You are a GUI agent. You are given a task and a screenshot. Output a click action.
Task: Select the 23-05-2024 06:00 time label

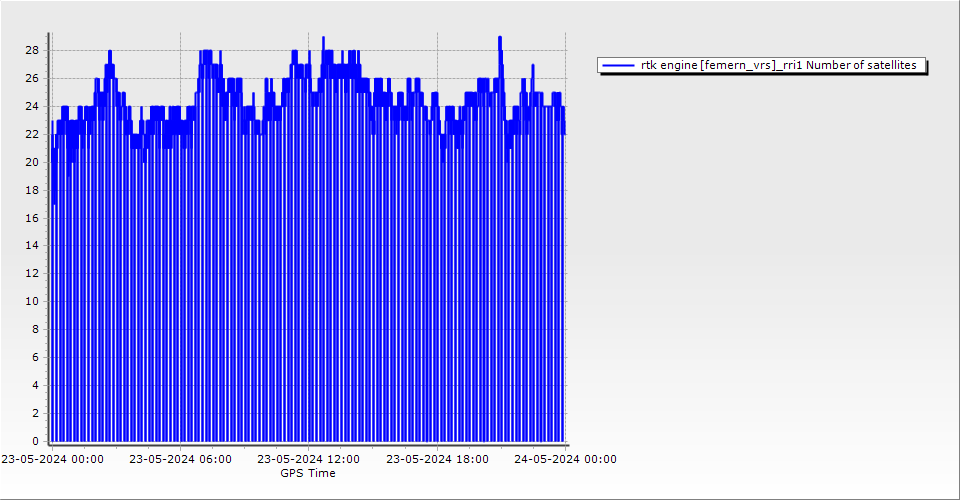[x=181, y=460]
